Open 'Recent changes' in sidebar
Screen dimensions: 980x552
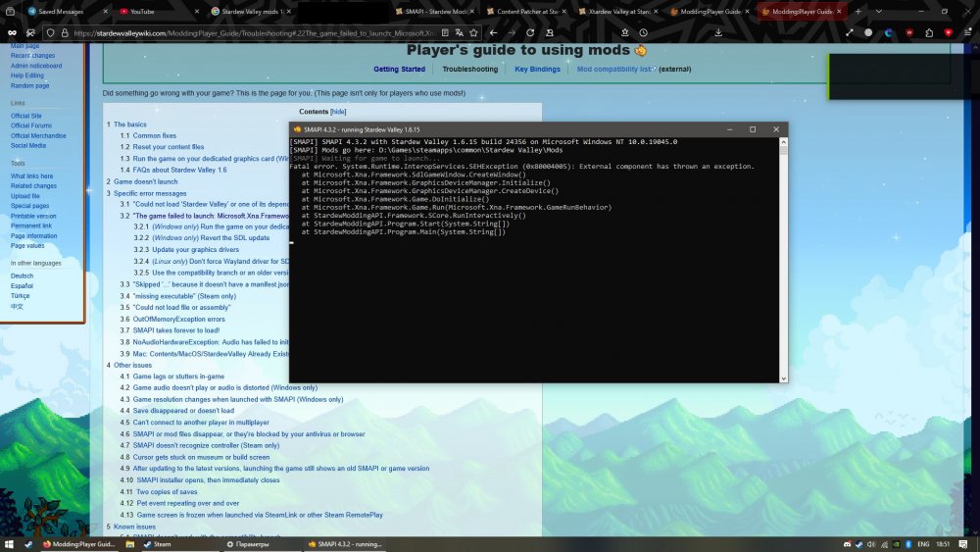32,56
